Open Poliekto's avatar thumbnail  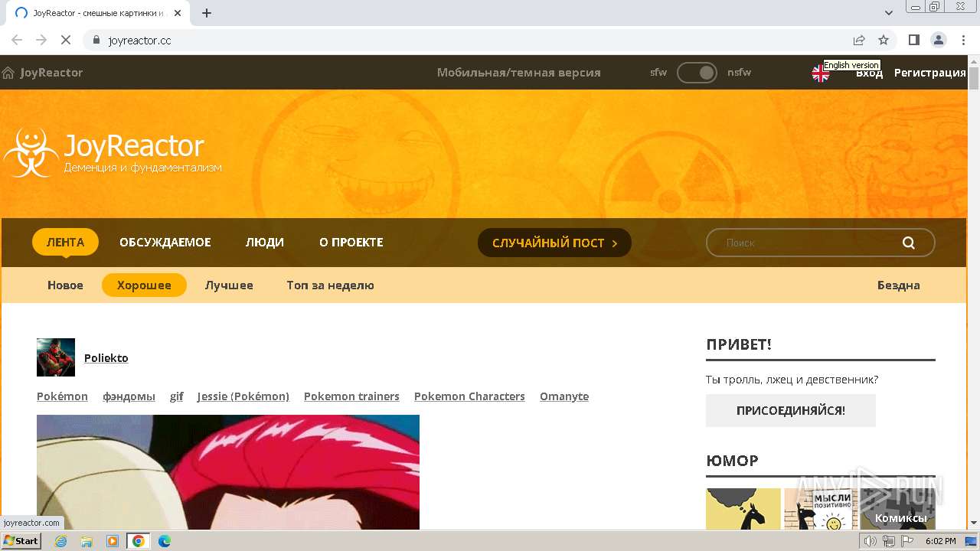tap(56, 357)
